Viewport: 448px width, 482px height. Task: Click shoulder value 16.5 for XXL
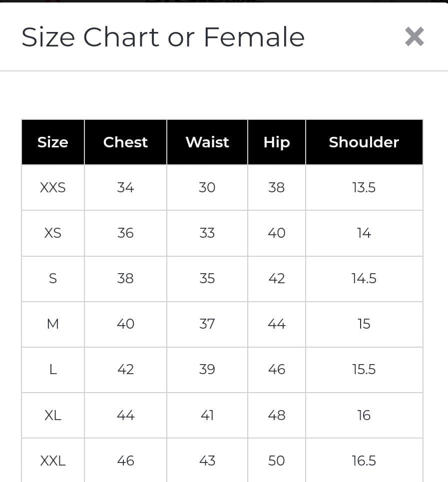pyautogui.click(x=364, y=461)
